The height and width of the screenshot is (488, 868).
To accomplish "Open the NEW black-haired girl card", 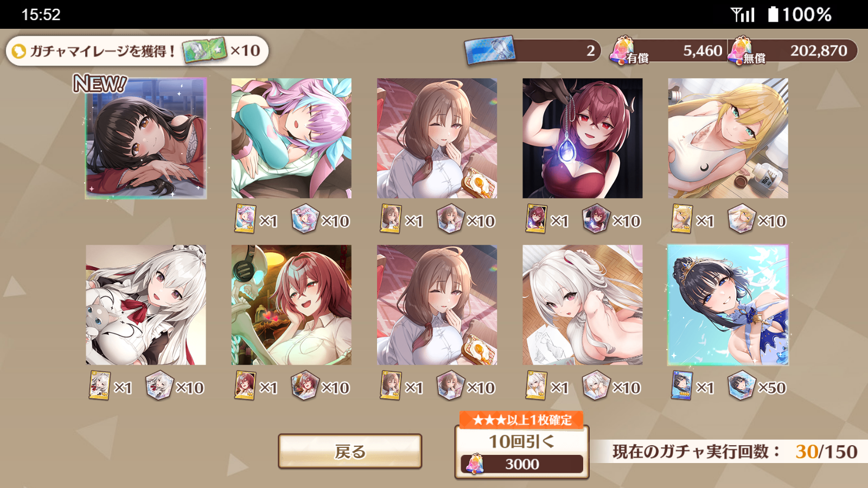I will (146, 138).
